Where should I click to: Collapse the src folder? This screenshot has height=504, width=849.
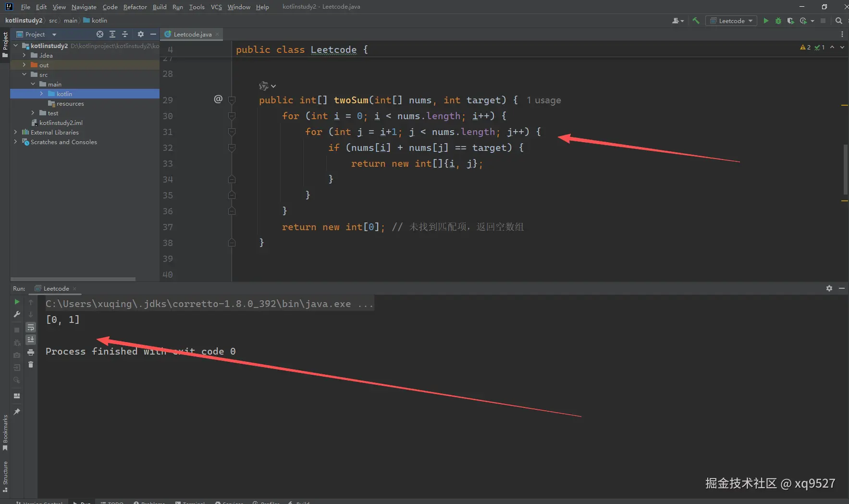coord(24,74)
